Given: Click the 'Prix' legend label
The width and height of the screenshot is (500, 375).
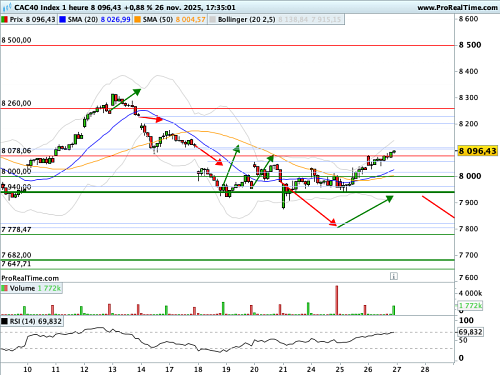Looking at the screenshot, I should [16, 20].
